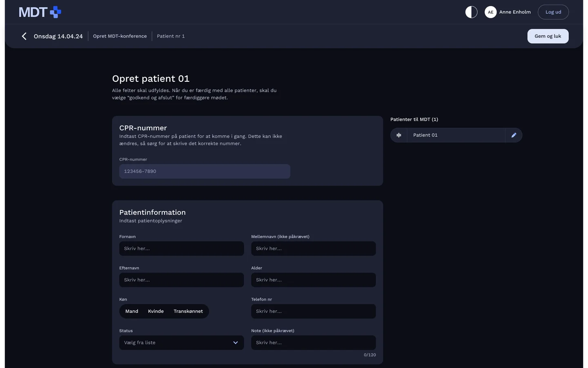
Task: Click the MDT logo
Action: [x=40, y=12]
